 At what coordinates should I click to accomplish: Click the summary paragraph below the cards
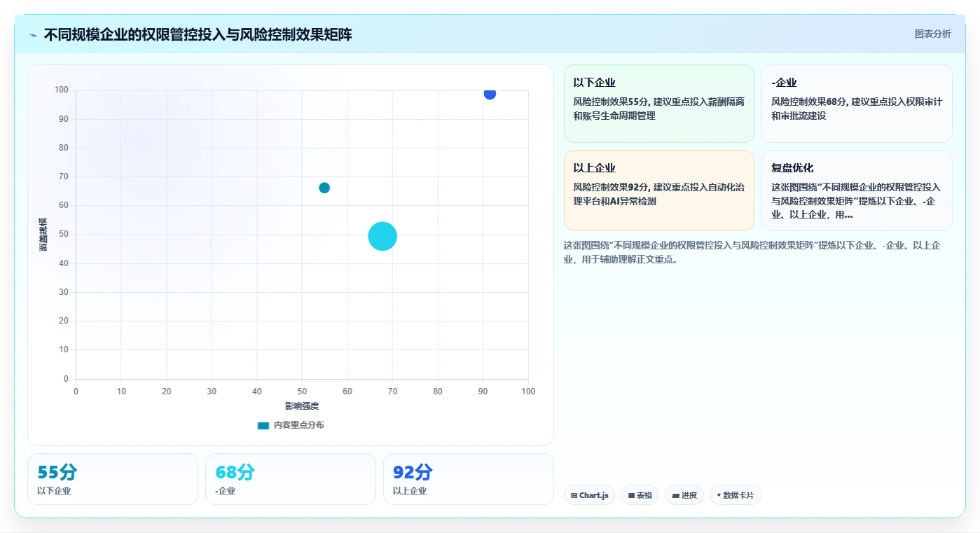tap(752, 252)
